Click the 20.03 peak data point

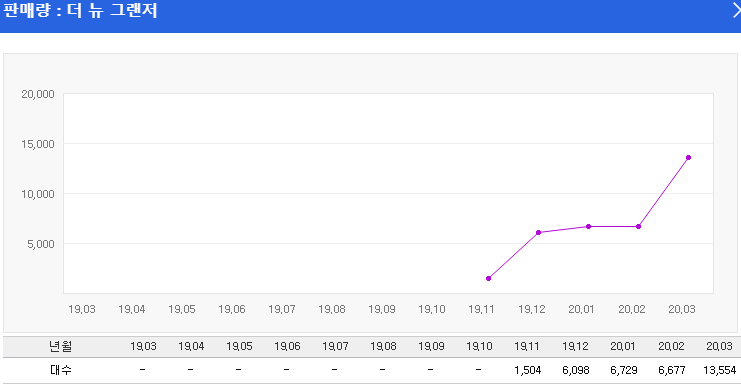point(689,158)
